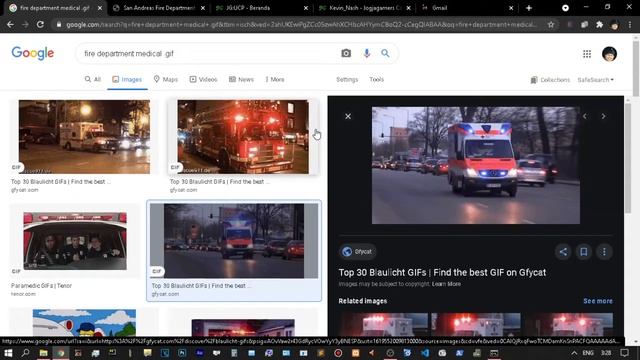The height and width of the screenshot is (360, 640).
Task: Open Collections
Action: (550, 80)
